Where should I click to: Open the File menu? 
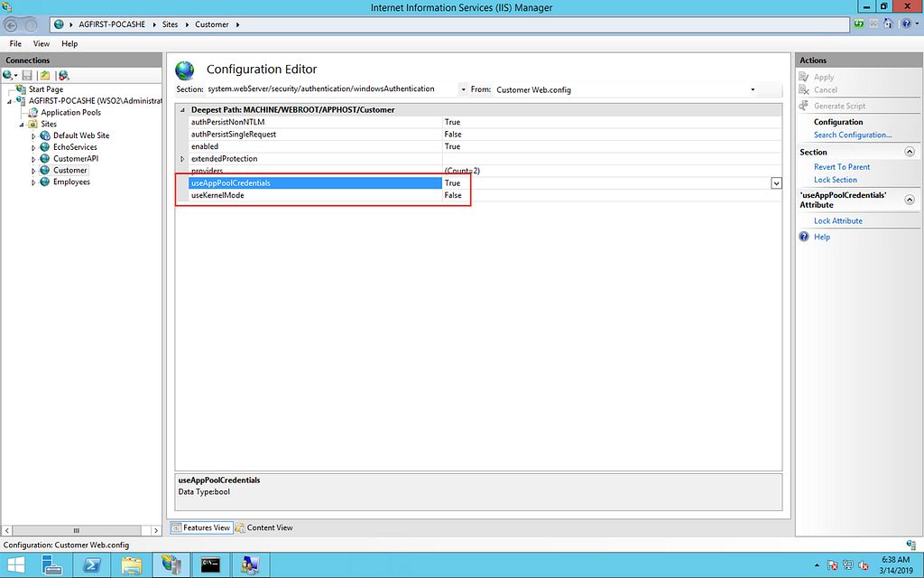pos(15,43)
